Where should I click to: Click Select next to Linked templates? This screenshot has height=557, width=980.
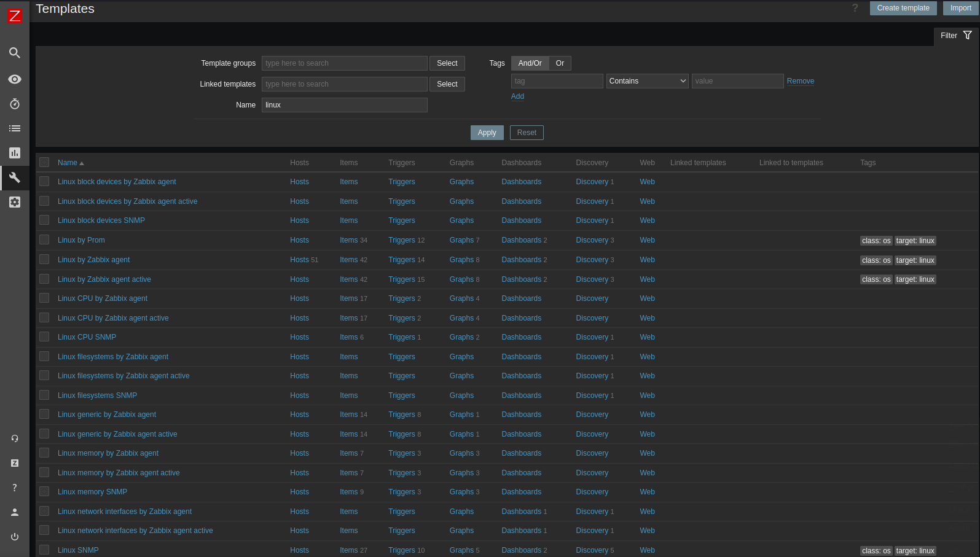[447, 84]
